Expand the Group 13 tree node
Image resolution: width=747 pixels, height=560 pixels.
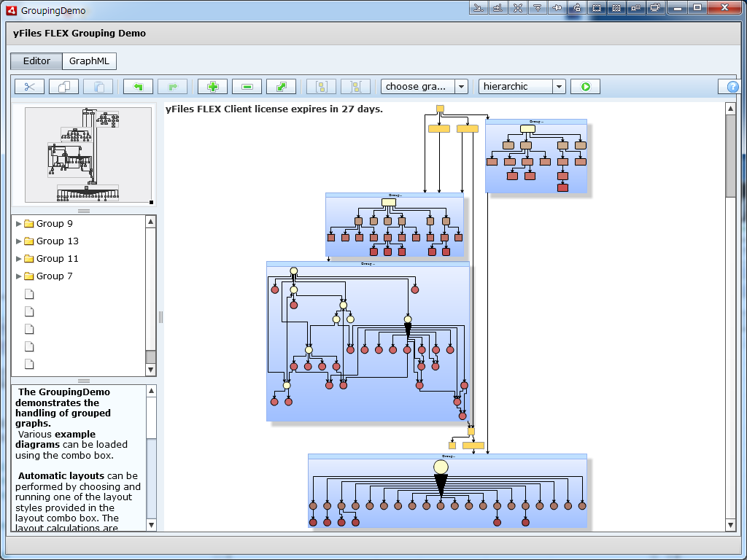[18, 241]
